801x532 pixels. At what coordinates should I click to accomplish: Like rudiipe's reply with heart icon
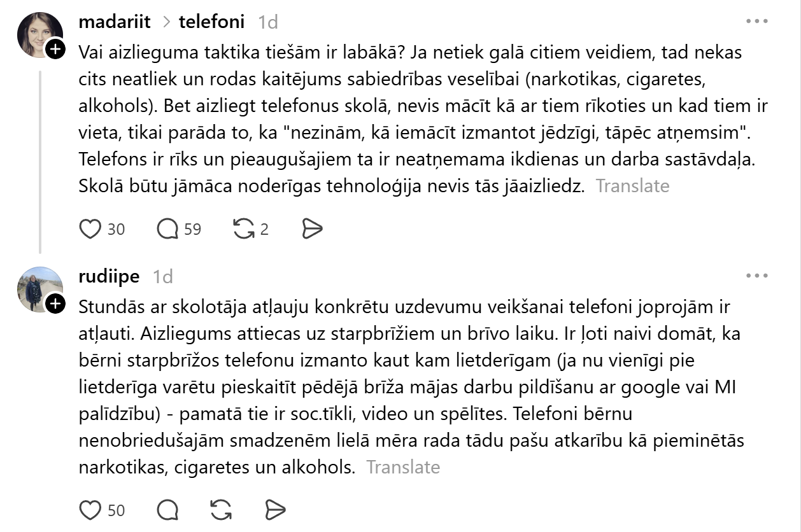coord(90,510)
